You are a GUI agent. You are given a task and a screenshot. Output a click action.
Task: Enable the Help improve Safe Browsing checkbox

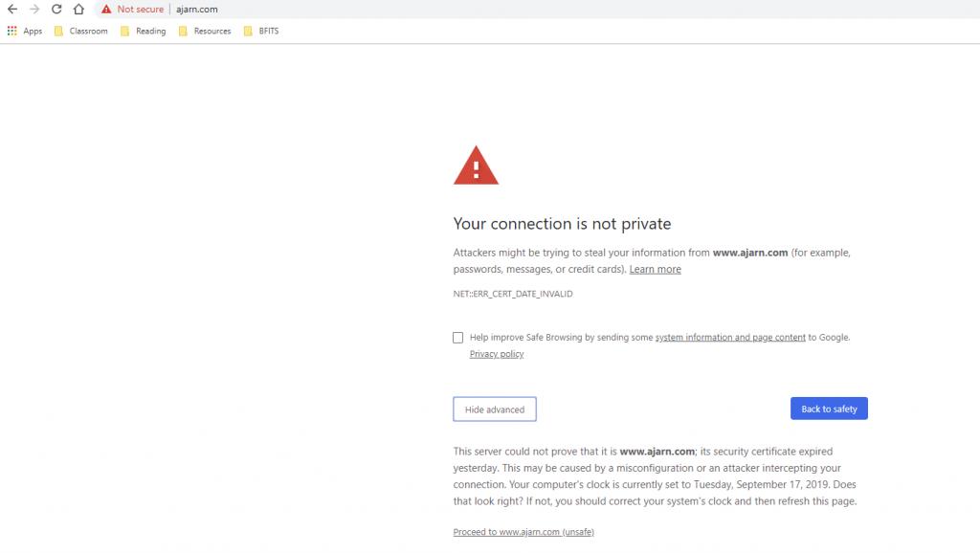coord(458,338)
